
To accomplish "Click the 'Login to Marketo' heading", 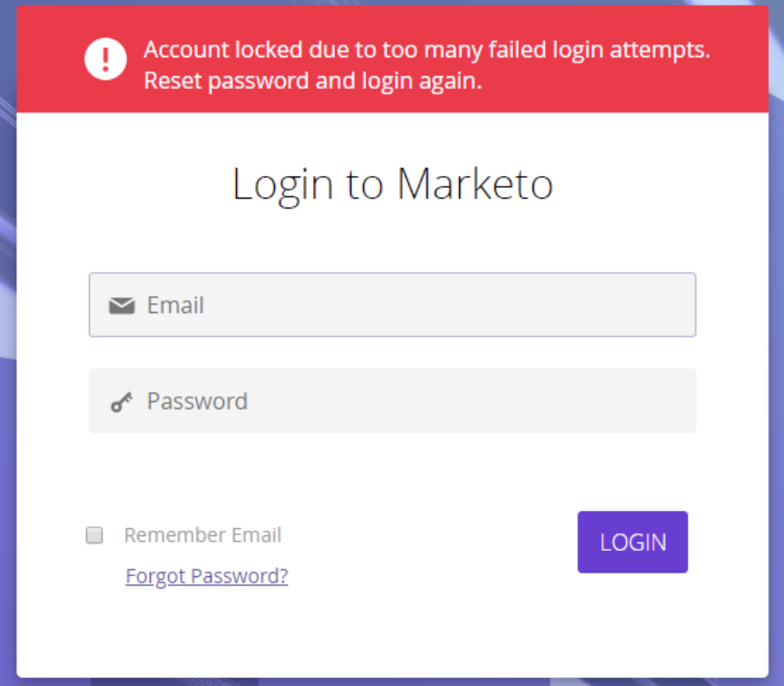I will coord(392,184).
